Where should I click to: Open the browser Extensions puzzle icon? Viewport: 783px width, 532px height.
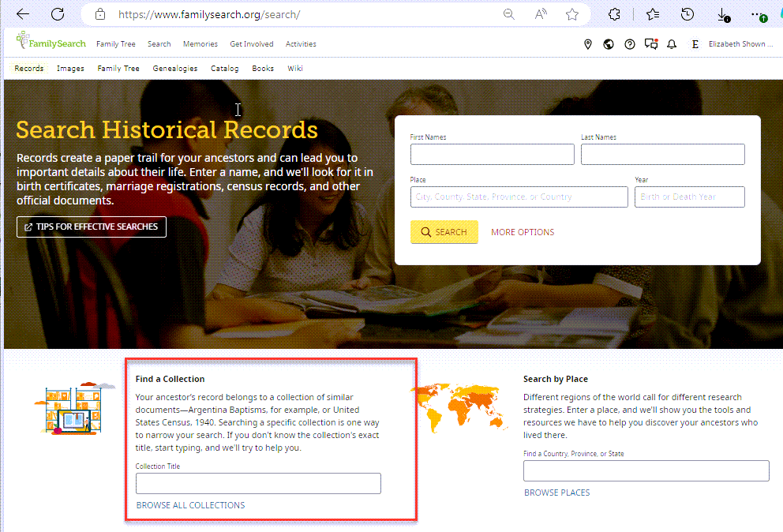(x=614, y=14)
